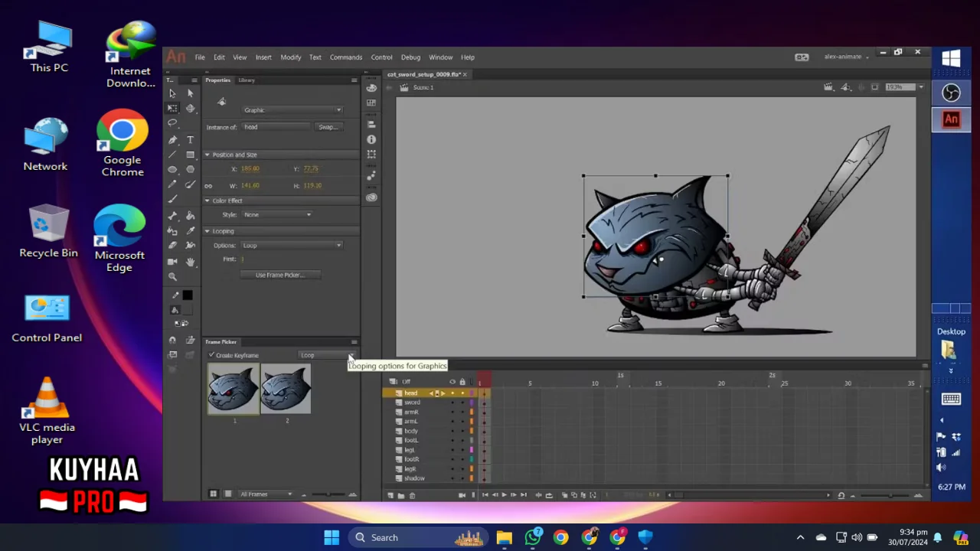The height and width of the screenshot is (551, 980).
Task: Select the Eyedropper tool
Action: pos(190,231)
